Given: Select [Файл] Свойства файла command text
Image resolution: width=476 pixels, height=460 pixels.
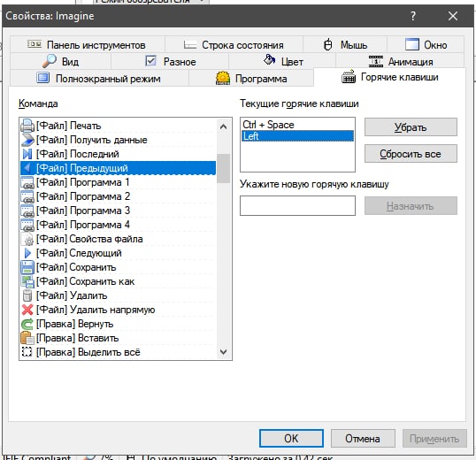Looking at the screenshot, I should (89, 239).
